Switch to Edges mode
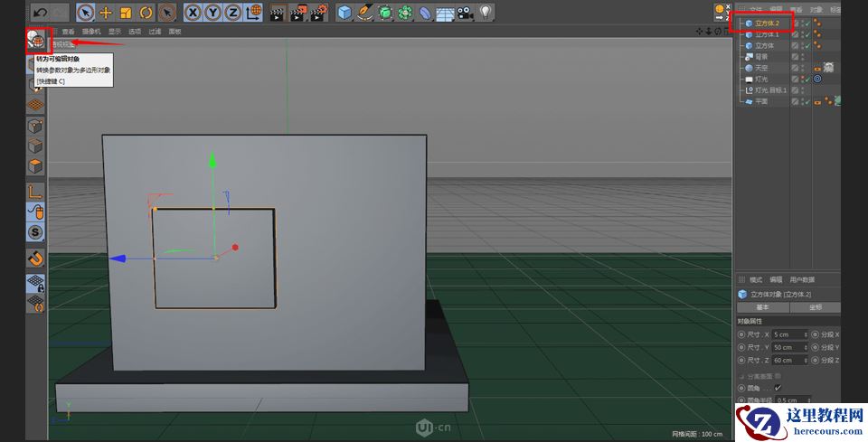 (x=35, y=146)
